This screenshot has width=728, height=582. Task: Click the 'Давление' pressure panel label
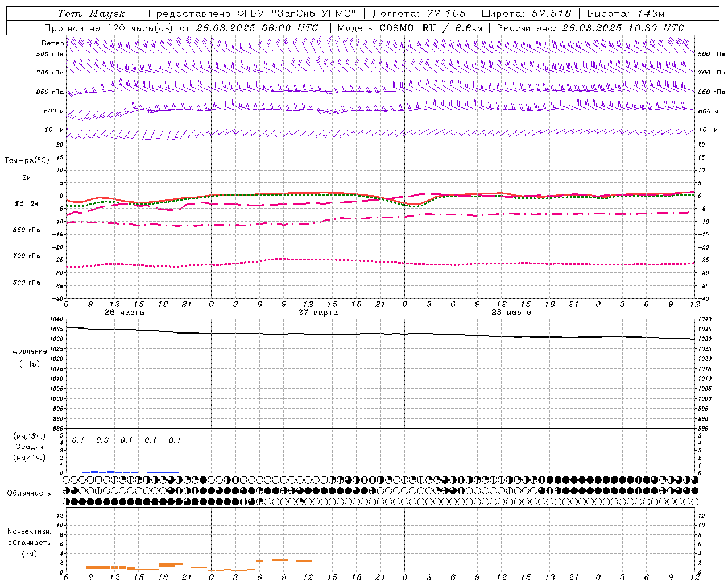(30, 351)
